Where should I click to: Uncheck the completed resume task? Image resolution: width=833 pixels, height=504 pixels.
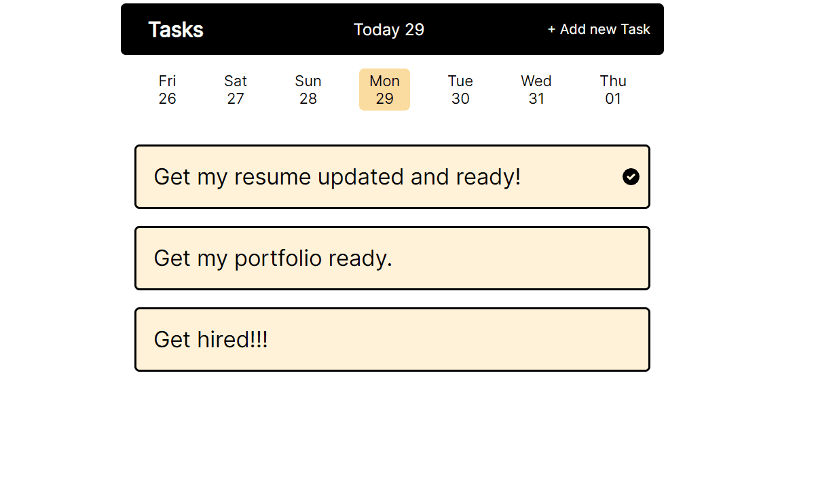pyautogui.click(x=631, y=176)
